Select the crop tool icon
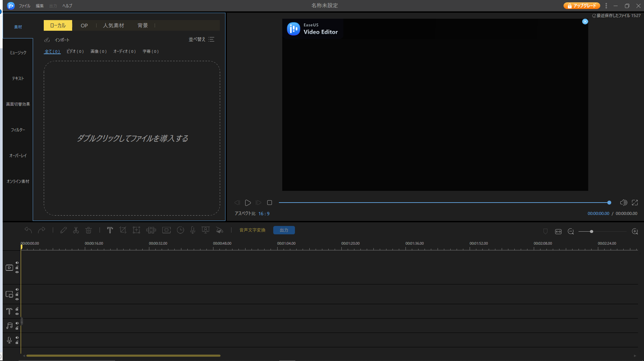 pos(123,230)
